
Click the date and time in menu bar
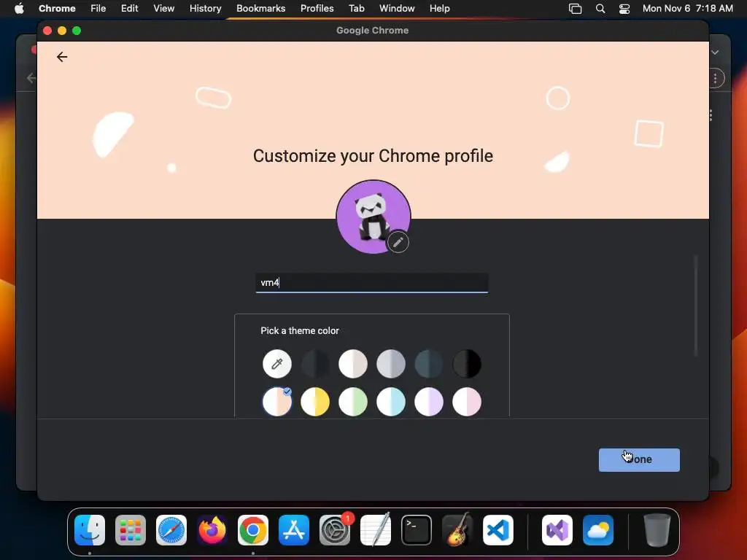(x=687, y=9)
